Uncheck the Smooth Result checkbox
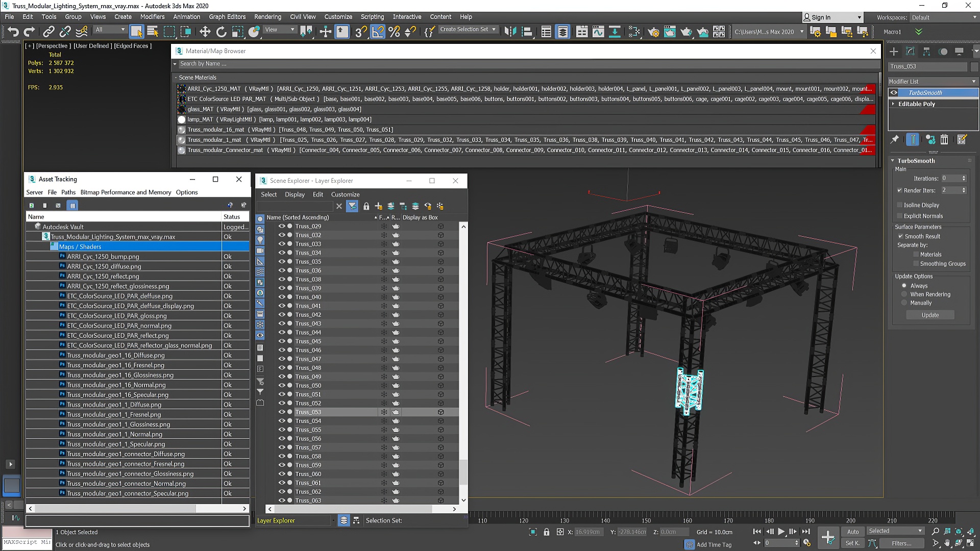980x551 pixels. pos(900,236)
